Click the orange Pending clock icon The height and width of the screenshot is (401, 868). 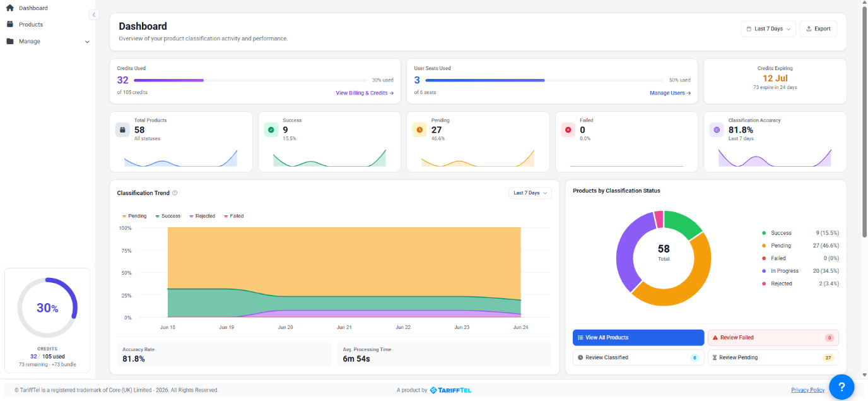[x=419, y=129]
